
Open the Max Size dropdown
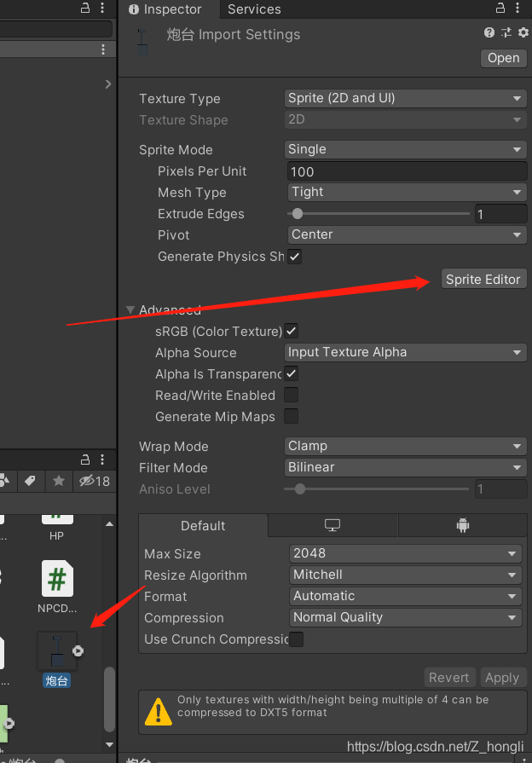pyautogui.click(x=406, y=553)
